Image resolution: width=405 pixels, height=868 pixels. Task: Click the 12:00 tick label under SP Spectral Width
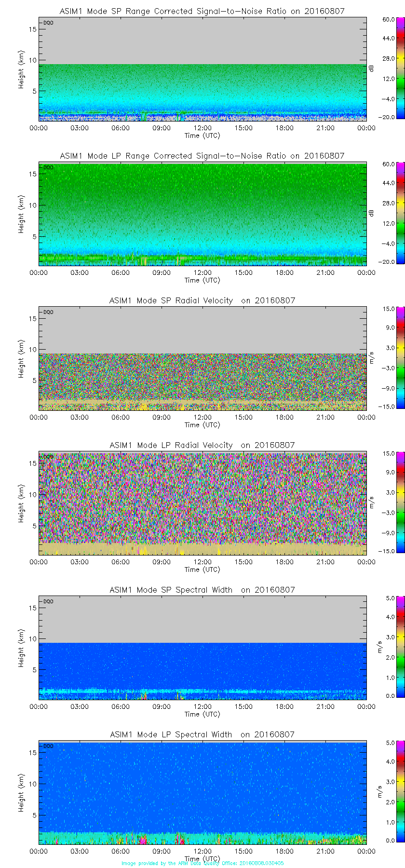pos(202,706)
